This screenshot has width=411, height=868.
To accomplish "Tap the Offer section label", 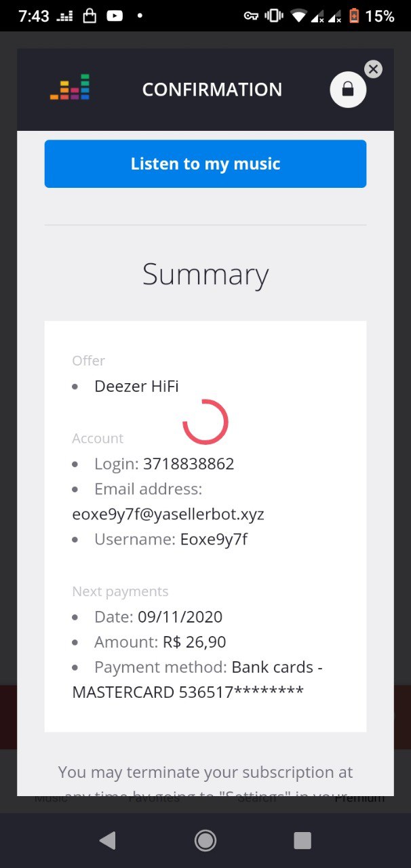I will coord(89,361).
